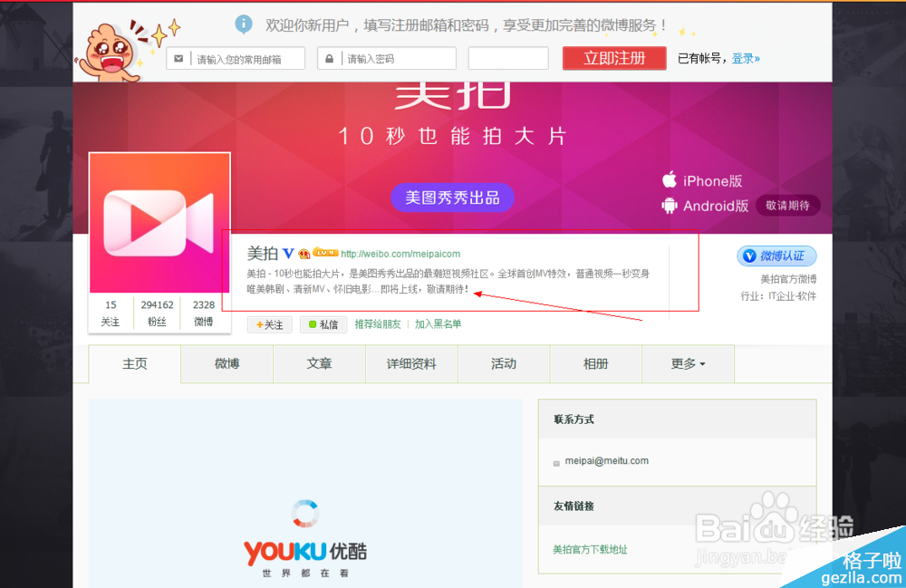Click the 美拍官方微博 text
This screenshot has width=906, height=588.
click(x=788, y=279)
